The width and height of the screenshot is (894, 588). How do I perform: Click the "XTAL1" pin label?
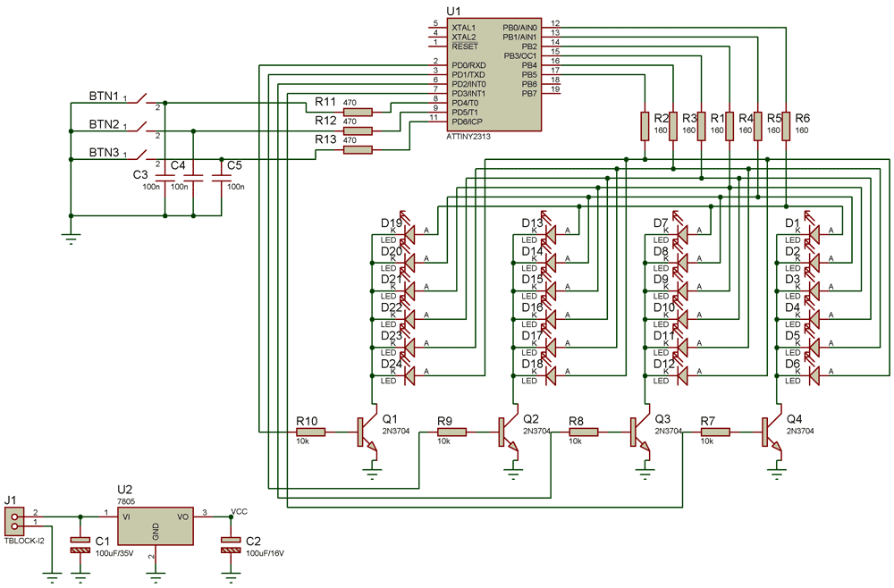click(463, 28)
